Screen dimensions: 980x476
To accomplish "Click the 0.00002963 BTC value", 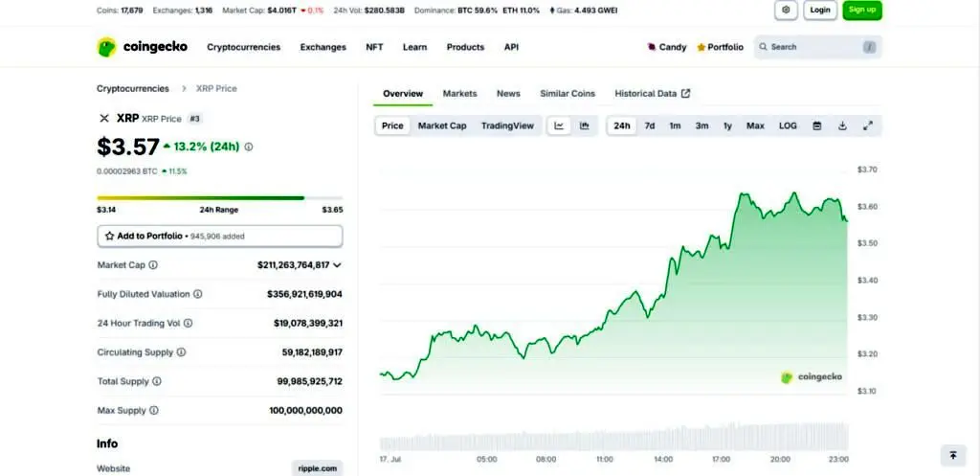I will (x=127, y=171).
